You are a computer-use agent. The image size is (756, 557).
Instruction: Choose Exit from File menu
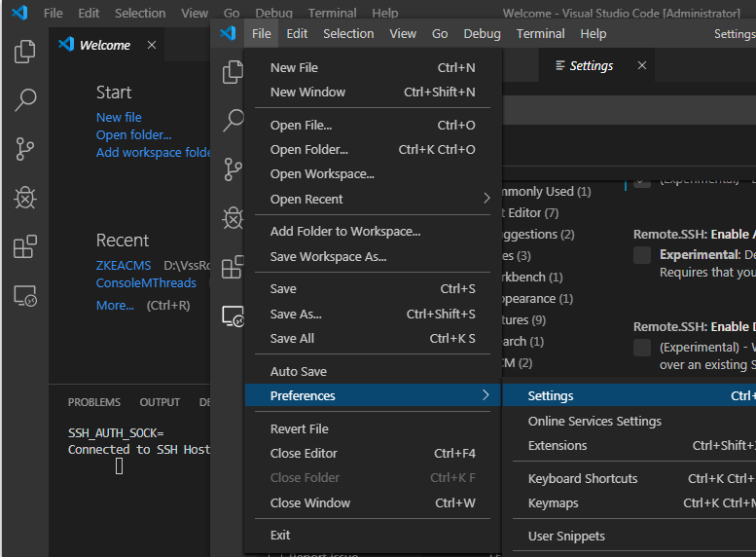pyautogui.click(x=373, y=535)
